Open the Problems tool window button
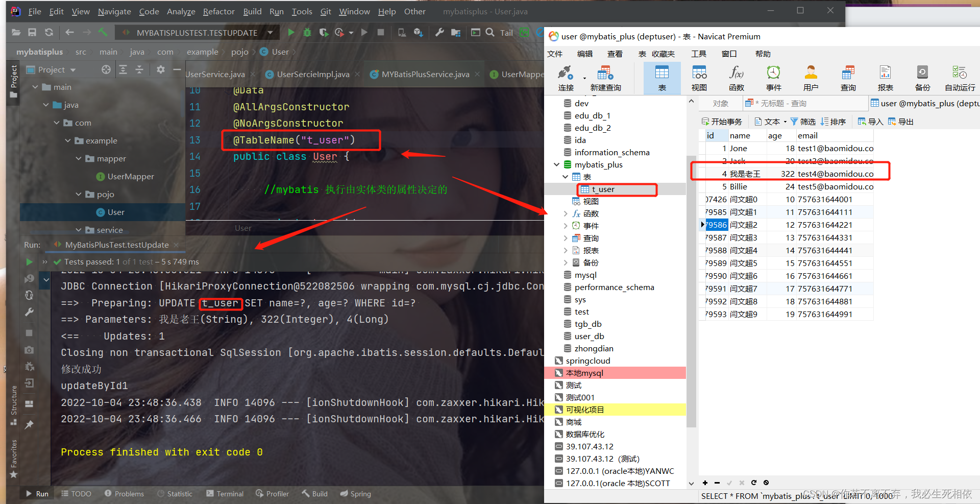This screenshot has width=980, height=504. tap(124, 494)
